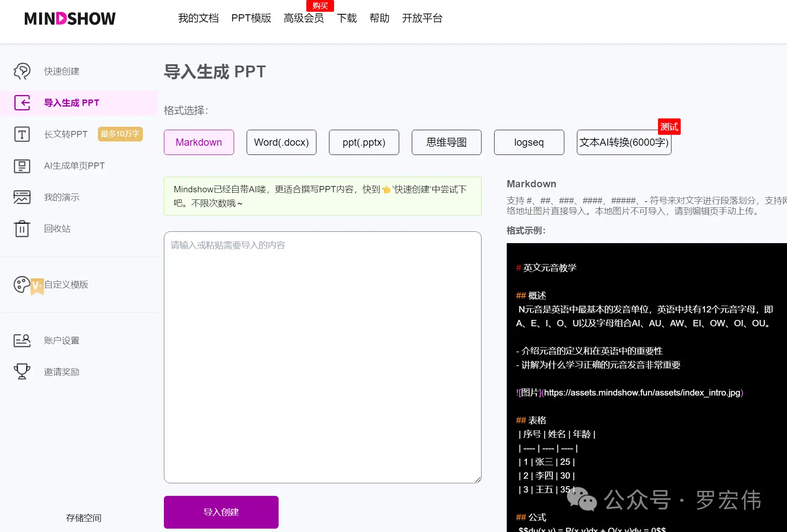Select the ppt(.pptx) format option
The image size is (787, 532).
click(364, 142)
